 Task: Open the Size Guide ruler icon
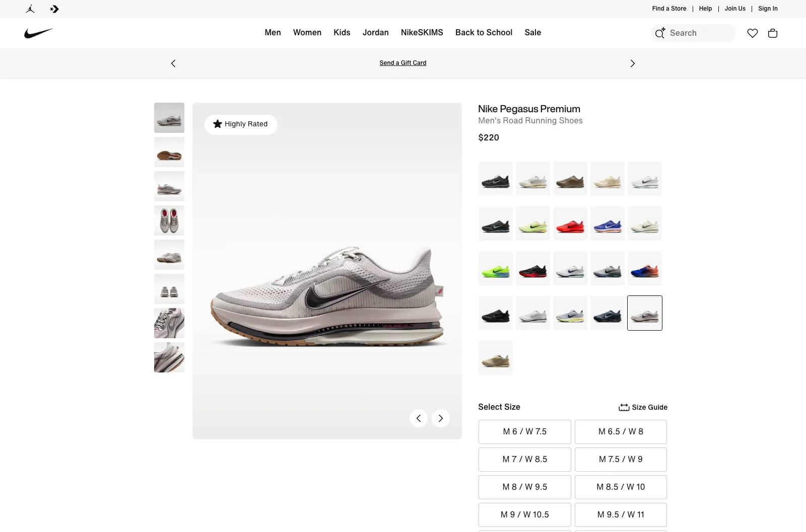pyautogui.click(x=624, y=407)
